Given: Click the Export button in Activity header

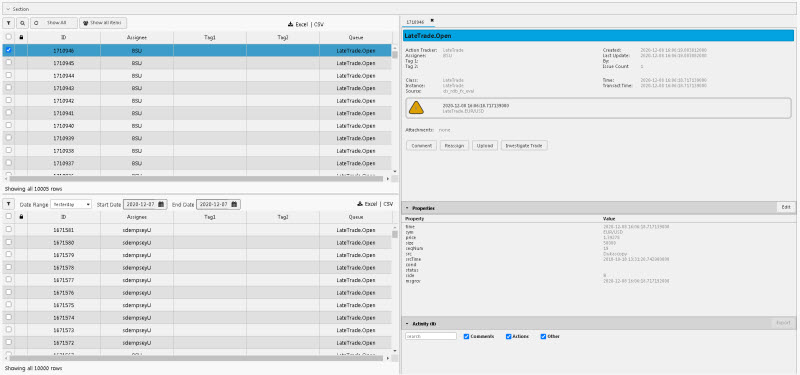Looking at the screenshot, I should [783, 322].
